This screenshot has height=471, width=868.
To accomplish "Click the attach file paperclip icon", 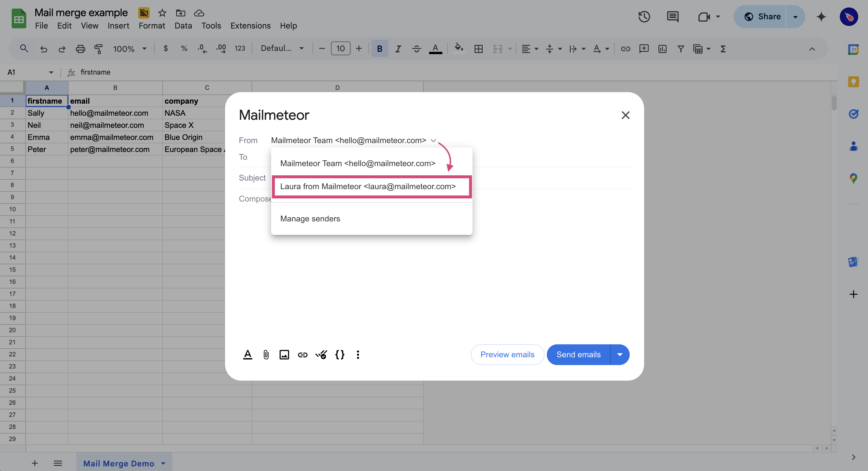I will pos(266,355).
